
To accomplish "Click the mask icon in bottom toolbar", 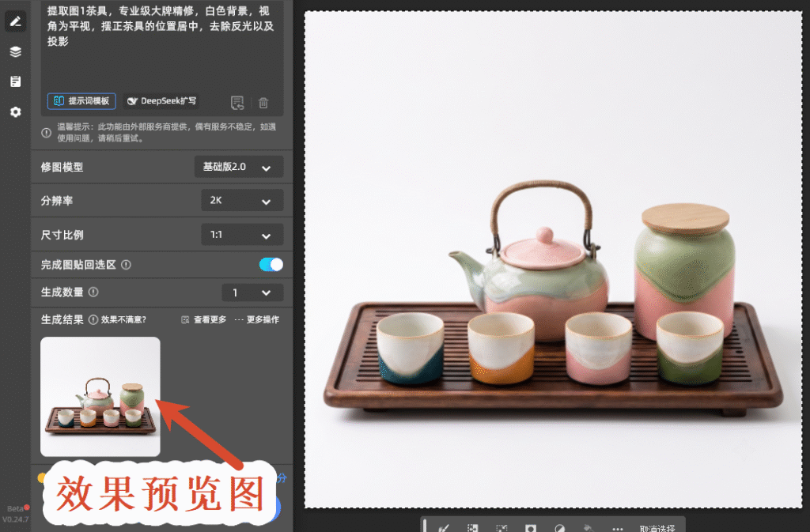I will click(531, 528).
